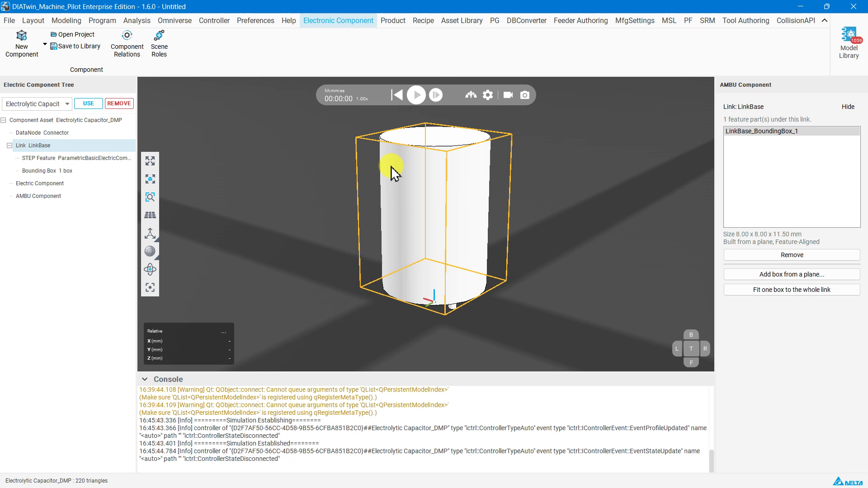Open the DBConverter tab
The height and width of the screenshot is (488, 868).
tap(526, 20)
